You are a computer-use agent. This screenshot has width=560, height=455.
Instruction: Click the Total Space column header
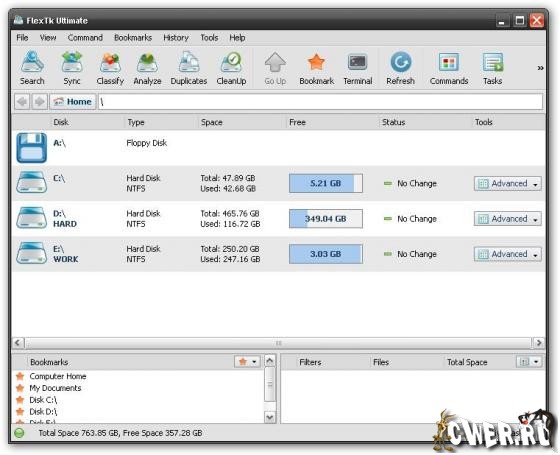pyautogui.click(x=467, y=362)
